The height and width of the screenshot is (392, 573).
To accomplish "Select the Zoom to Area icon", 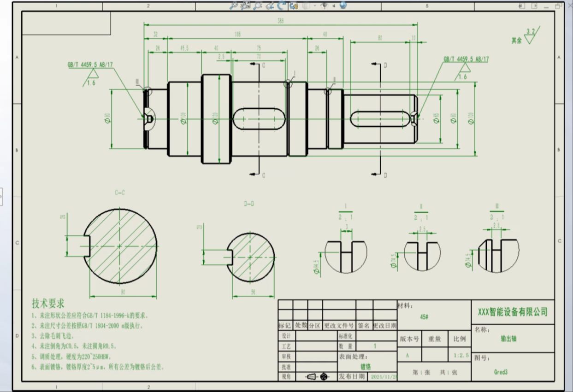I will [x=245, y=6].
